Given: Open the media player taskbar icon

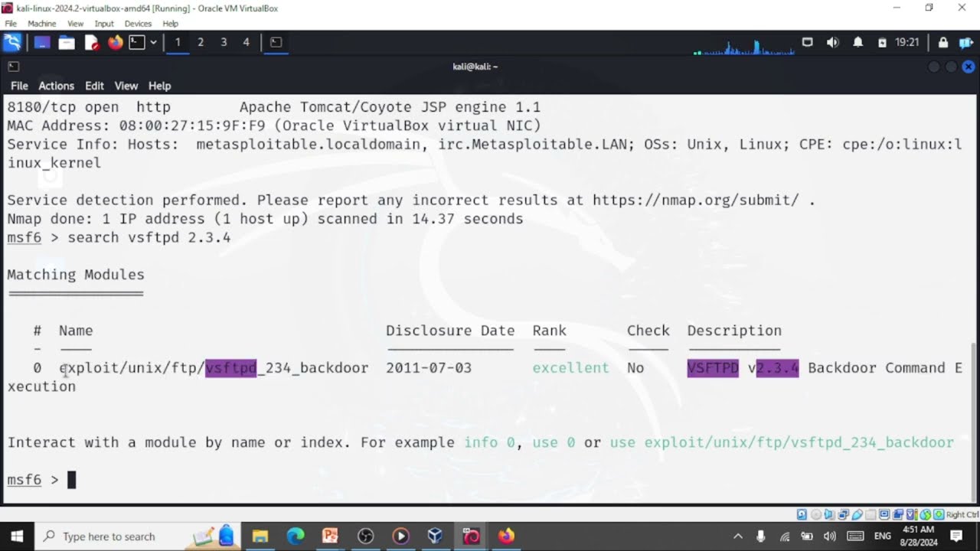Looking at the screenshot, I should pyautogui.click(x=400, y=536).
